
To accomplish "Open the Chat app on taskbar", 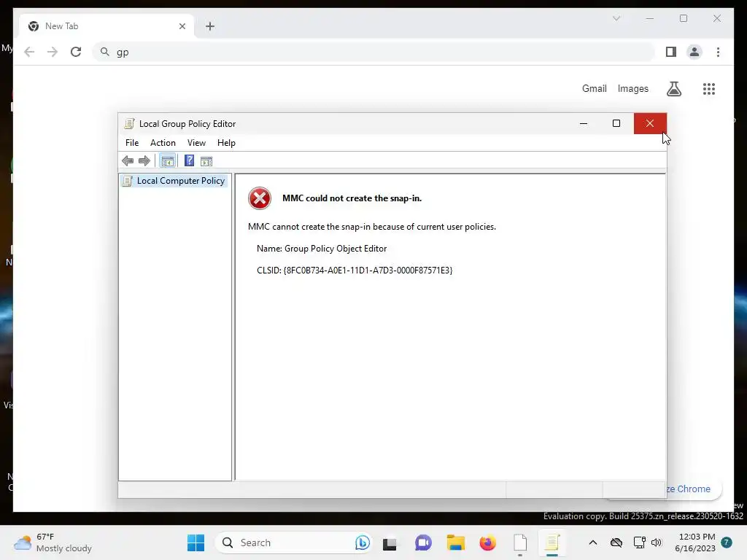I will click(x=423, y=542).
